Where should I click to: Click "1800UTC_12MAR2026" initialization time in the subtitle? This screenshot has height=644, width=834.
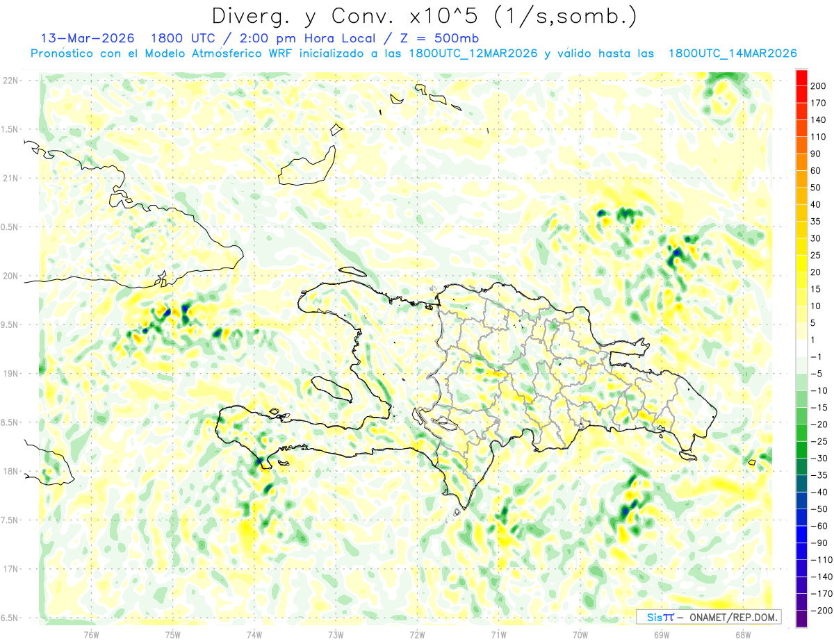click(473, 53)
